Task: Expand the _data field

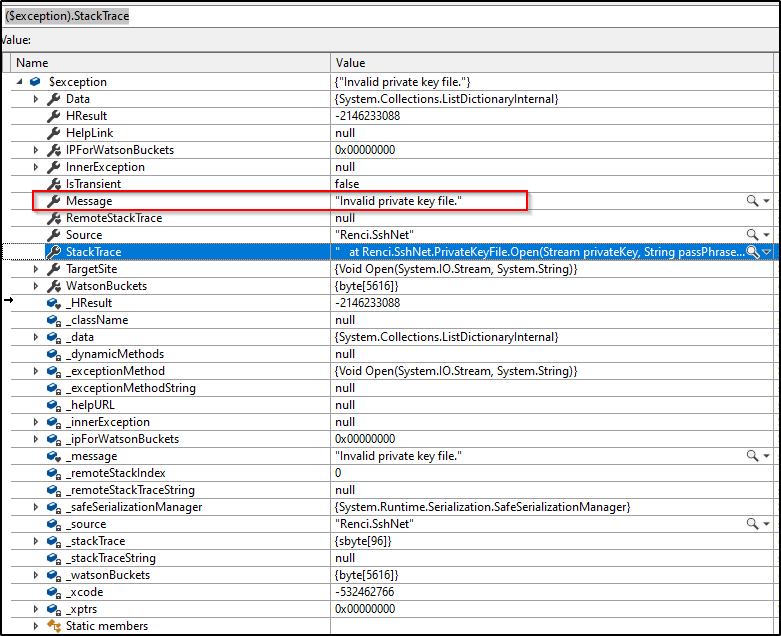Action: pos(36,337)
